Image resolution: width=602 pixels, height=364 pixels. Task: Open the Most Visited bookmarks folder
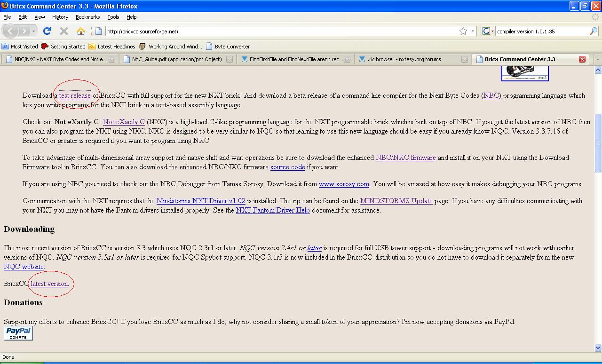[20, 46]
